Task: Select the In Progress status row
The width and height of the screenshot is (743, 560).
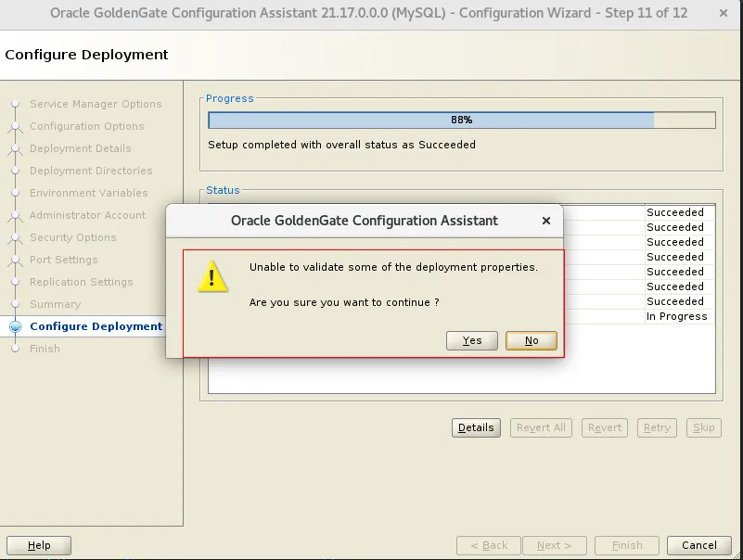Action: 676,316
